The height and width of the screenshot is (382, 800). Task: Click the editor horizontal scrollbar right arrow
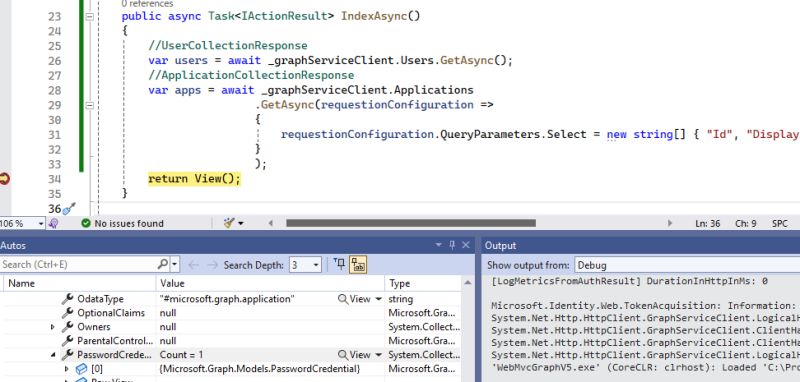point(670,223)
